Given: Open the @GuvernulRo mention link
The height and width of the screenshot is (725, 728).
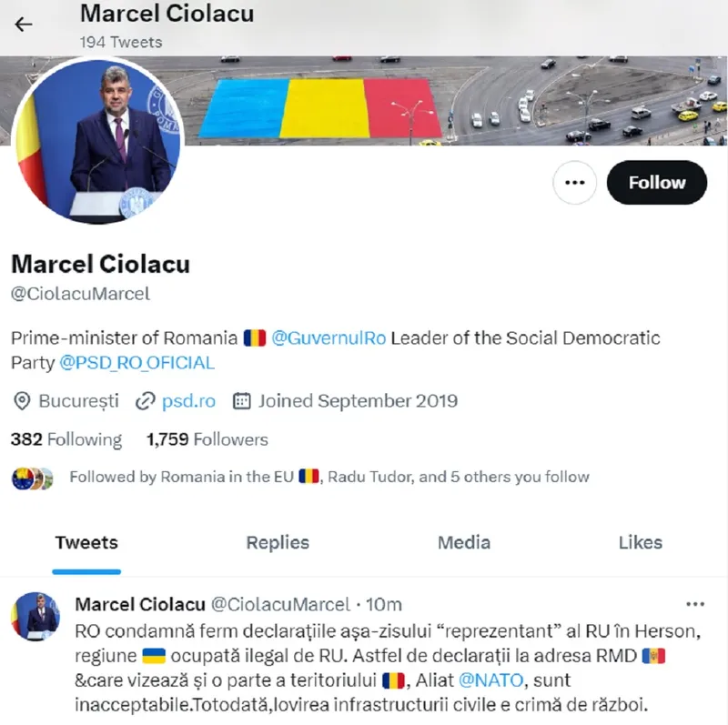Looking at the screenshot, I should pos(329,337).
